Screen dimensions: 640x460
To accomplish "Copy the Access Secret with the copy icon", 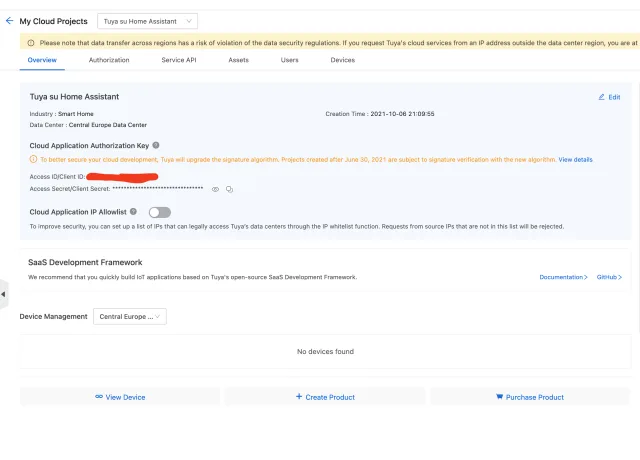I will coord(229,189).
